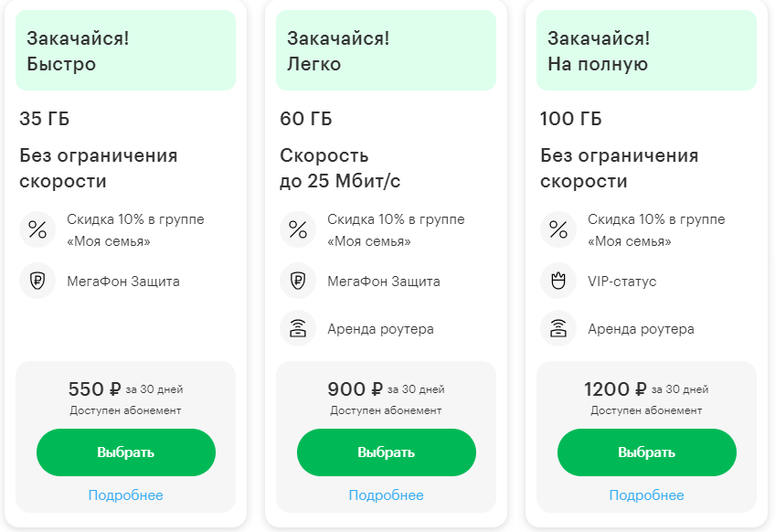Click router rental icon in 60 ГБ card
Screen dimensions: 775x532
[x=298, y=328]
